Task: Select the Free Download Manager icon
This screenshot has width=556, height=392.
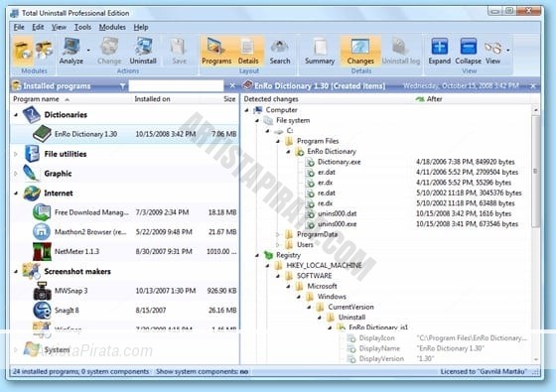Action: point(42,212)
